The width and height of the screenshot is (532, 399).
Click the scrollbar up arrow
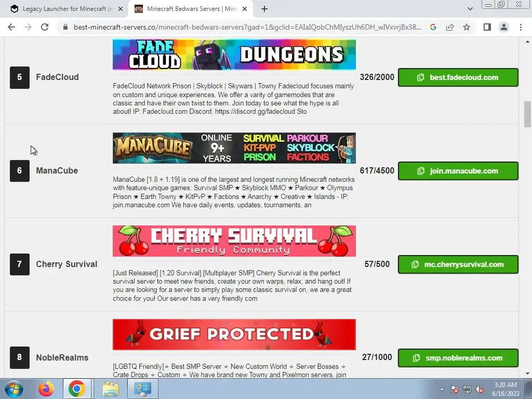tap(527, 42)
